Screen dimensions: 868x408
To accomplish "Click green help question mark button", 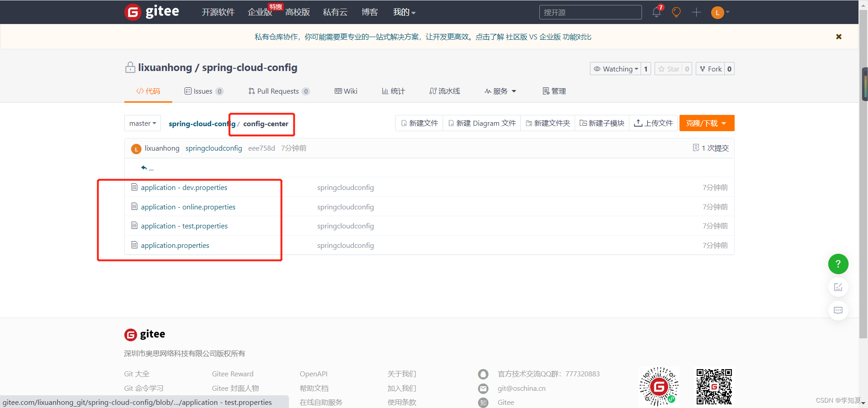I will 838,264.
